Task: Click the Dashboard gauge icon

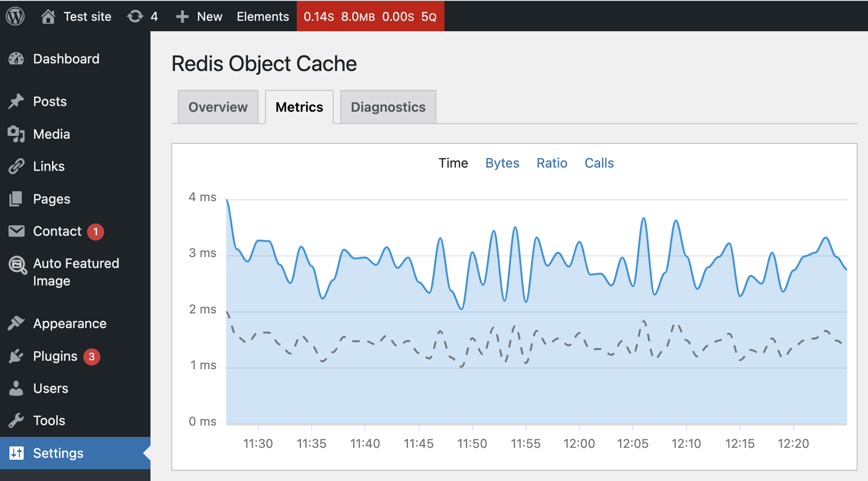Action: 16,59
